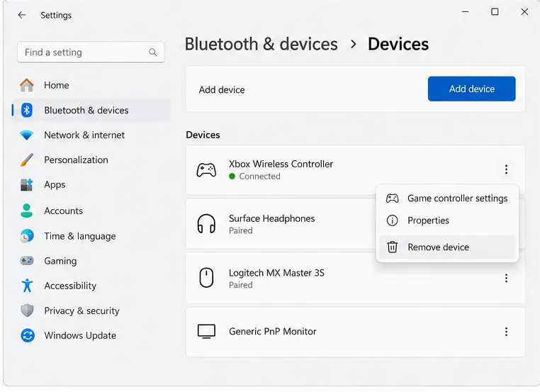Click the Surface Headphones device name
The image size is (540, 392).
pyautogui.click(x=271, y=218)
